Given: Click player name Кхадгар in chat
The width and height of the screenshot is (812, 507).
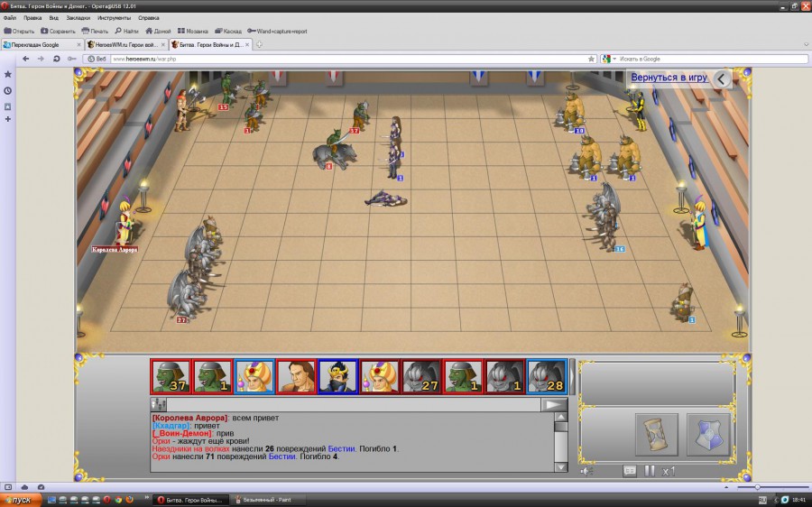Looking at the screenshot, I should (x=171, y=425).
